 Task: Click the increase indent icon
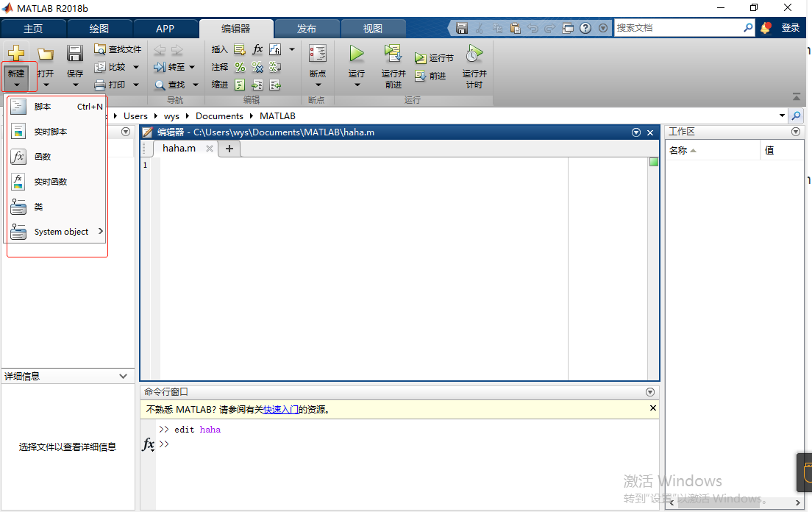(257, 85)
